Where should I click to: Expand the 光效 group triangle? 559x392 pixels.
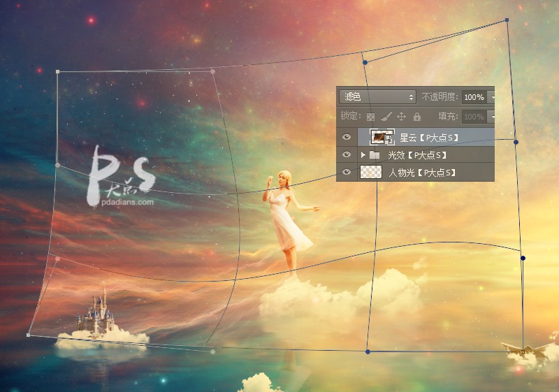(363, 154)
